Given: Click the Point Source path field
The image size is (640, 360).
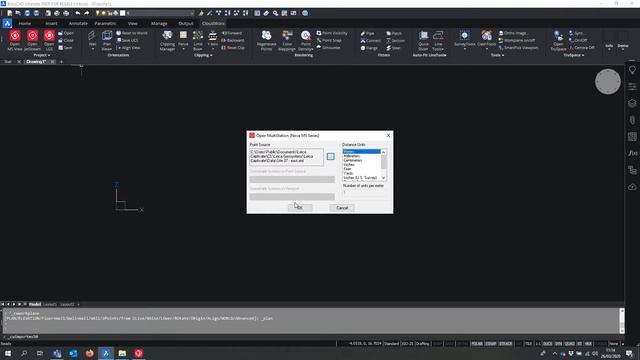Looking at the screenshot, I should coord(287,156).
